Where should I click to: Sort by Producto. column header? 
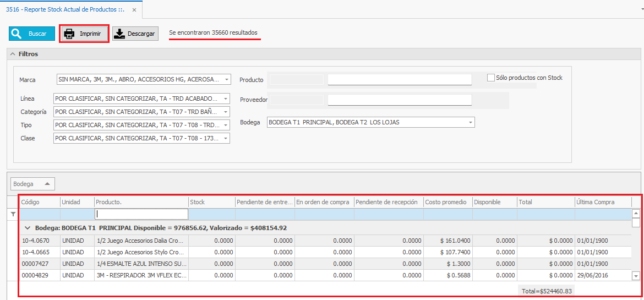coord(141,202)
